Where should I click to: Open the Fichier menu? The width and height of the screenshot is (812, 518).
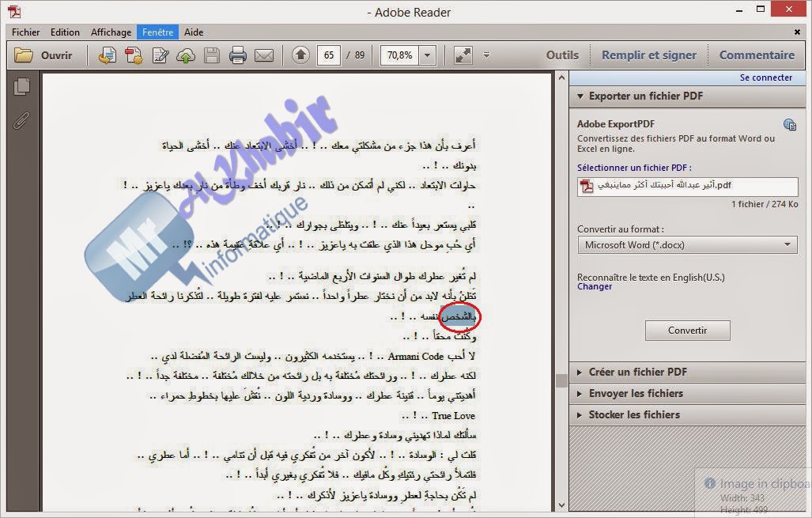click(x=26, y=32)
